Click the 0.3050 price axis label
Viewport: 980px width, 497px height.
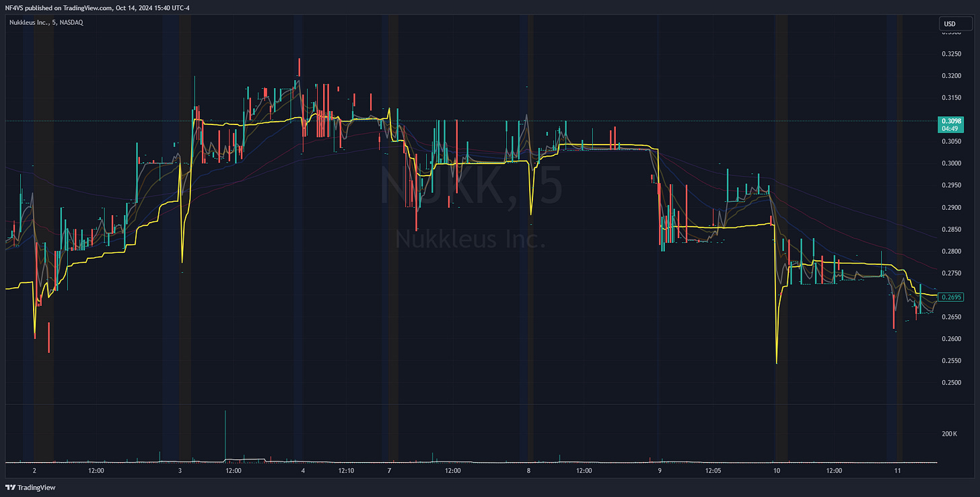click(x=952, y=141)
